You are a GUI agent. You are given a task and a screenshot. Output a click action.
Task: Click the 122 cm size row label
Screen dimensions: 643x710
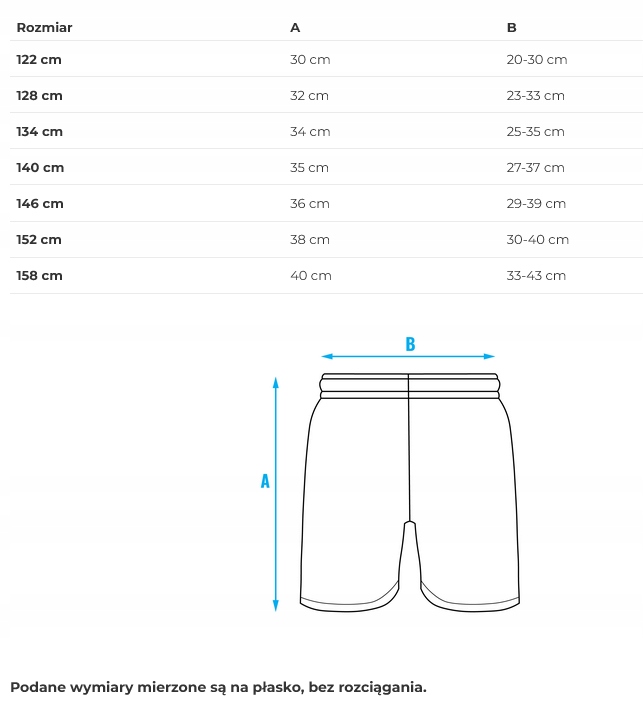pos(39,59)
